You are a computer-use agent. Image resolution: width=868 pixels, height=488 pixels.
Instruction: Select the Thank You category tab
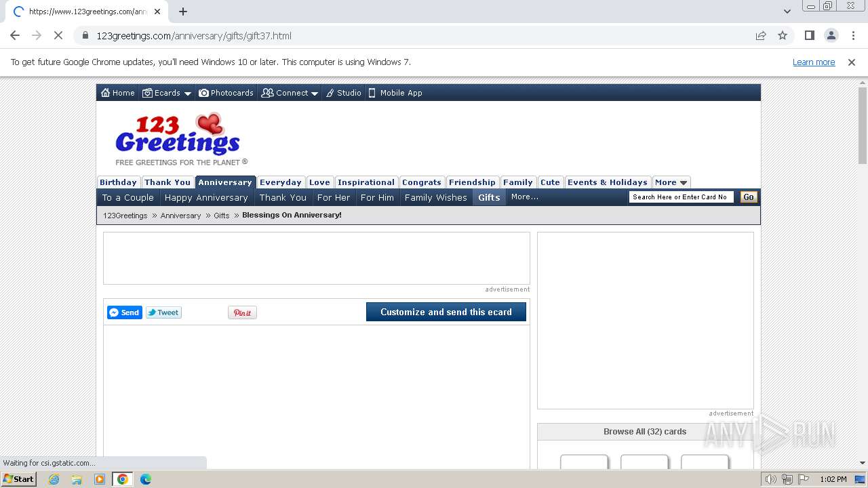(x=167, y=182)
